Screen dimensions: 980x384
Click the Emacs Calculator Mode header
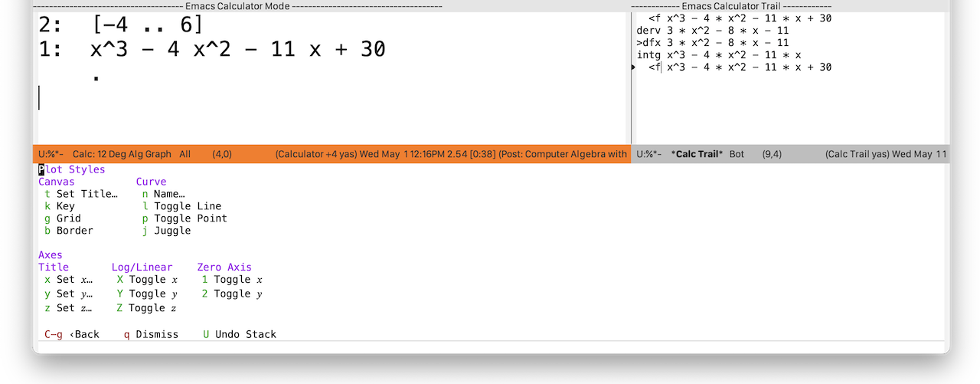click(237, 6)
